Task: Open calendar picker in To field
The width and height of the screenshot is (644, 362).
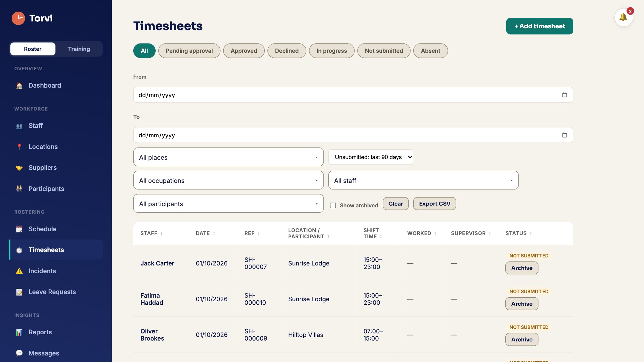Action: click(x=564, y=135)
